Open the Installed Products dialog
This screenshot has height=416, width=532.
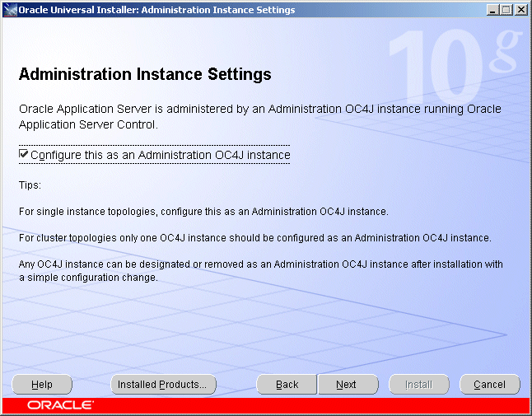click(164, 385)
